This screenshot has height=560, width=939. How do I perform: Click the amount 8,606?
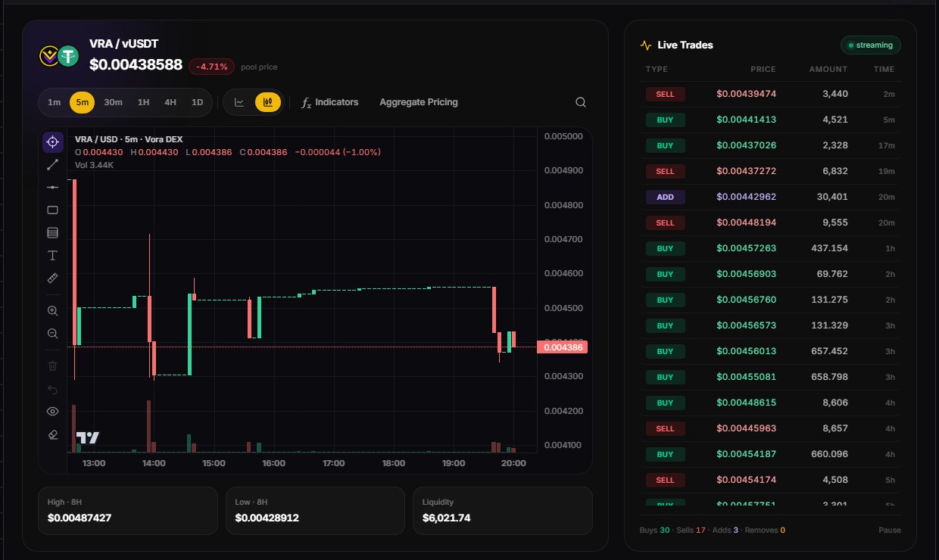pyautogui.click(x=835, y=403)
